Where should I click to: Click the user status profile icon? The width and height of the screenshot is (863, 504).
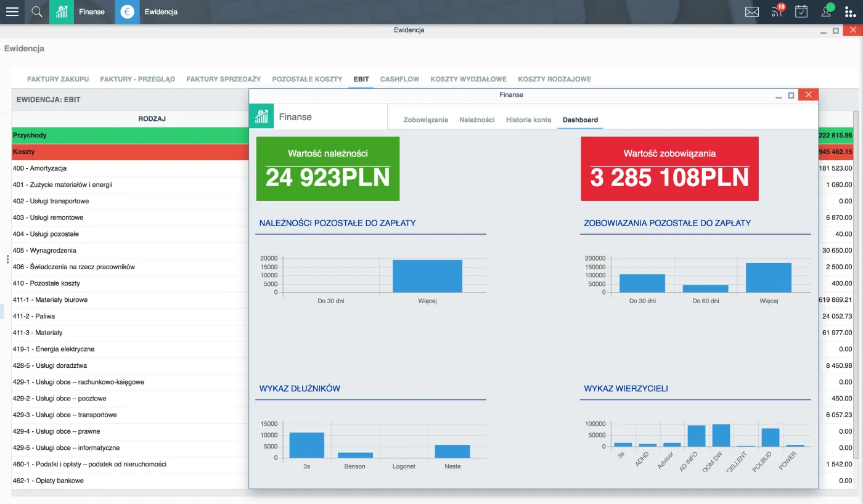click(827, 11)
